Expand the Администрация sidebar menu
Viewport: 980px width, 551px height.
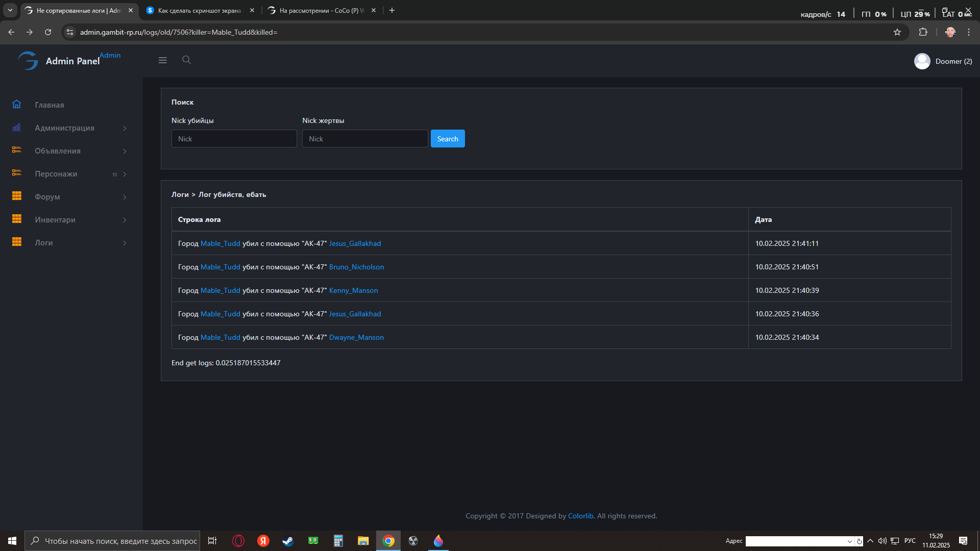64,128
